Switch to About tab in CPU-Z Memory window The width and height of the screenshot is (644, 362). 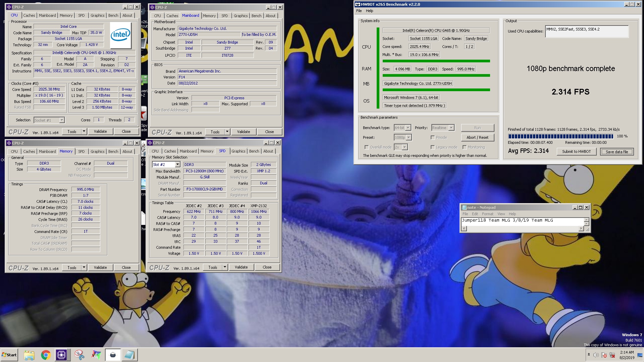(x=127, y=152)
